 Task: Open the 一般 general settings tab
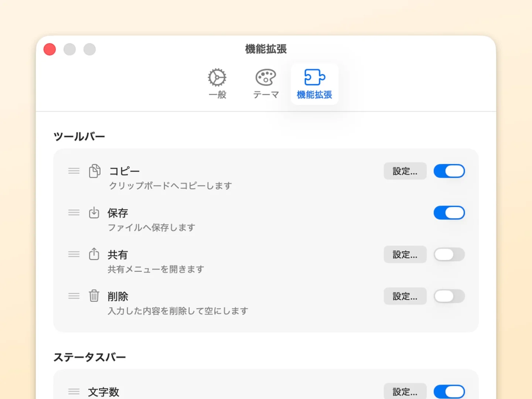[217, 84]
